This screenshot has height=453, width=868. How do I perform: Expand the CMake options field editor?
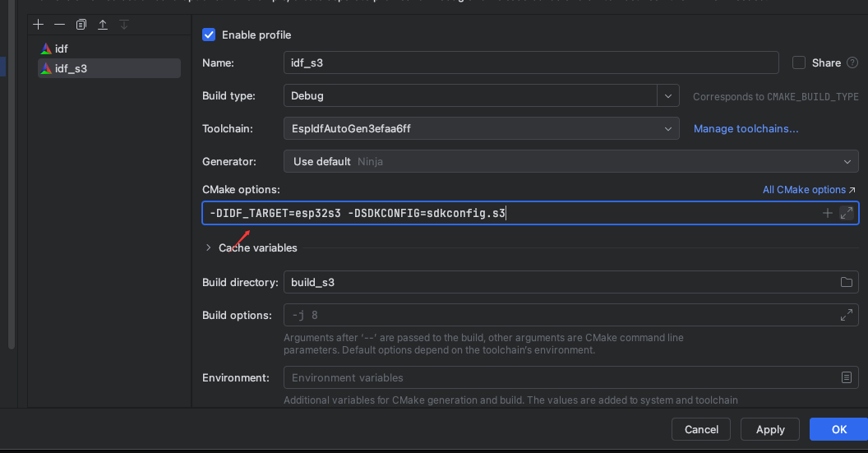point(847,214)
